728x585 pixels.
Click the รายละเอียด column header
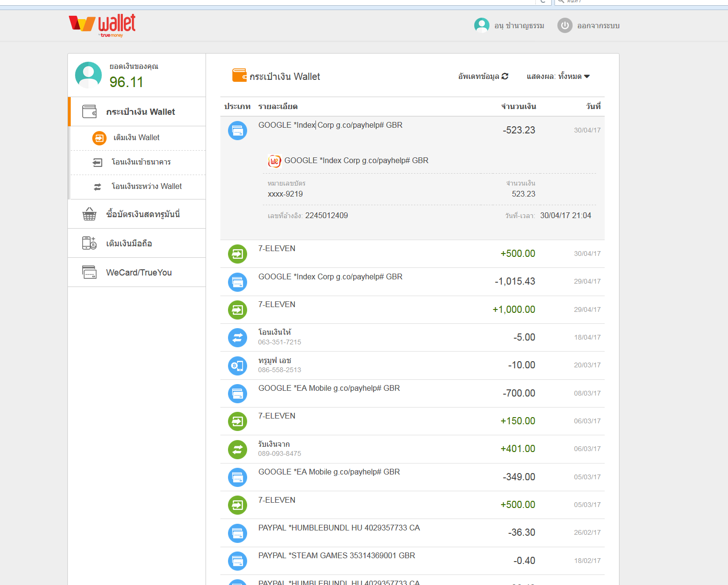[x=278, y=106]
